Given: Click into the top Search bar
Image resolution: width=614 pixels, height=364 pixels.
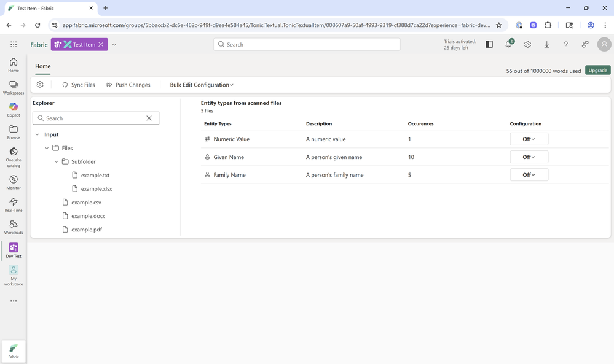Looking at the screenshot, I should point(307,45).
